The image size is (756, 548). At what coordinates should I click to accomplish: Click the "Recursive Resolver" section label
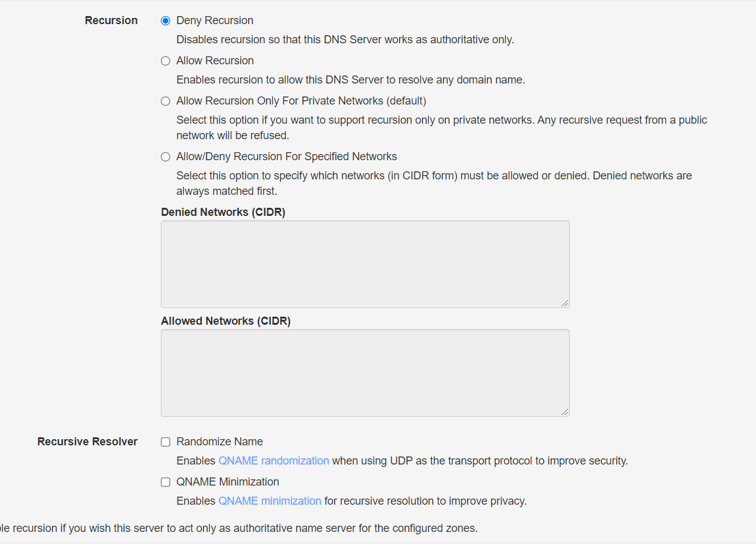[87, 442]
